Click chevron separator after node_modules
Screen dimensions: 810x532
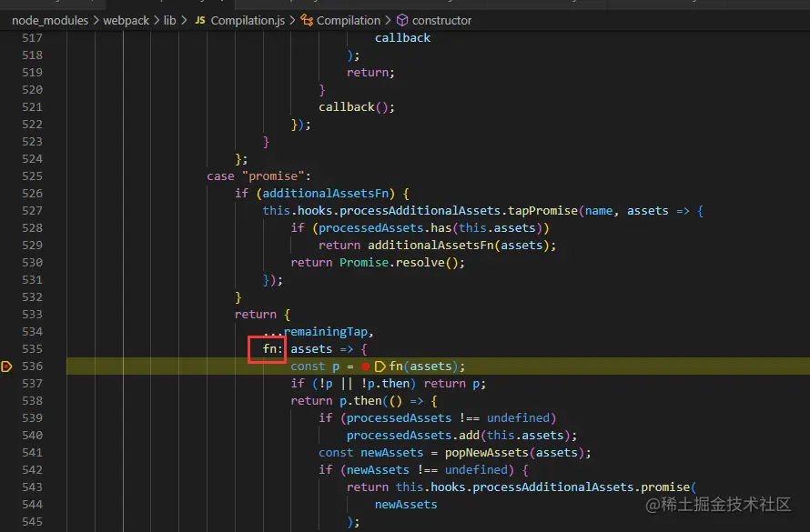[x=96, y=21]
